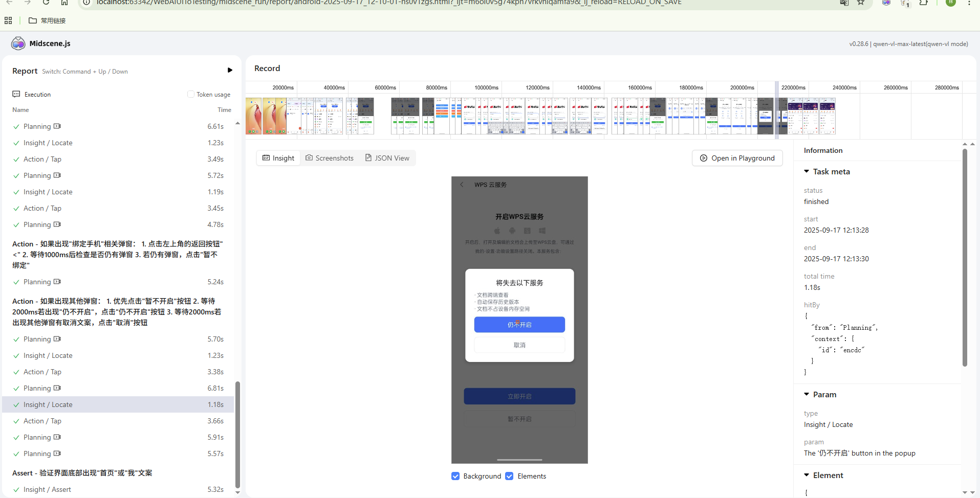Open the browser apps grid icon
Screen dimensions: 980x498
[8, 20]
